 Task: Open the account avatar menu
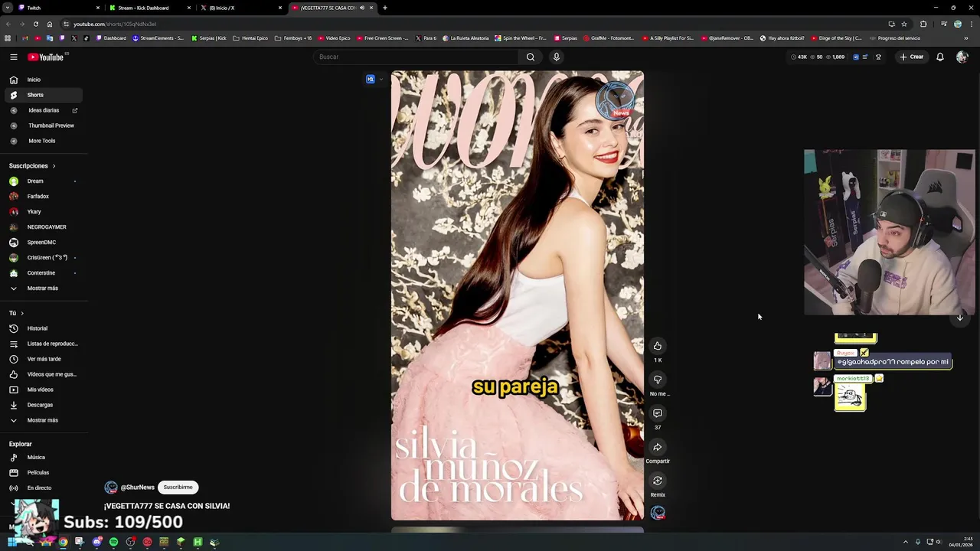point(962,57)
